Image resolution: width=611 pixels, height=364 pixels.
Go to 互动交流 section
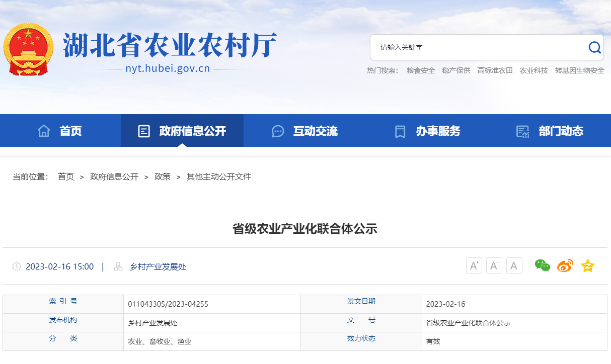304,131
